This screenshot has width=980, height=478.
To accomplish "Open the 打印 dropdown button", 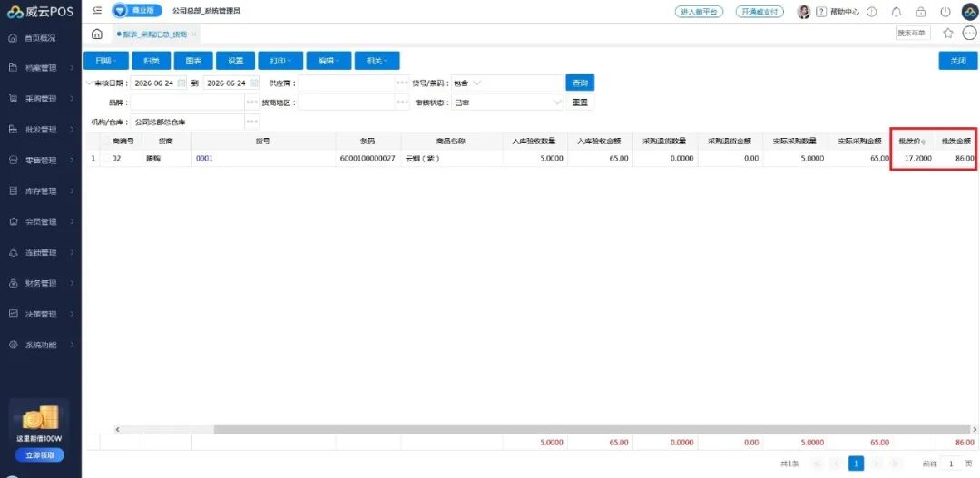I will (x=280, y=61).
